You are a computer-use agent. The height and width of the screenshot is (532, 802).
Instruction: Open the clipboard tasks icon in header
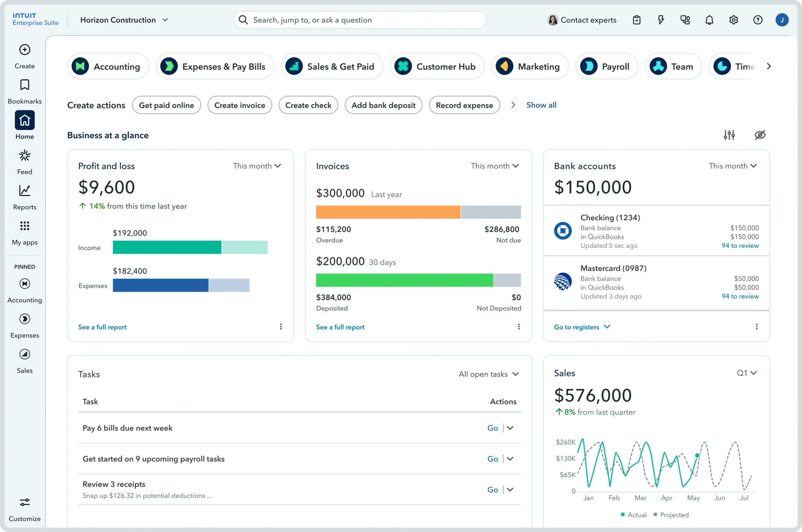click(x=637, y=20)
